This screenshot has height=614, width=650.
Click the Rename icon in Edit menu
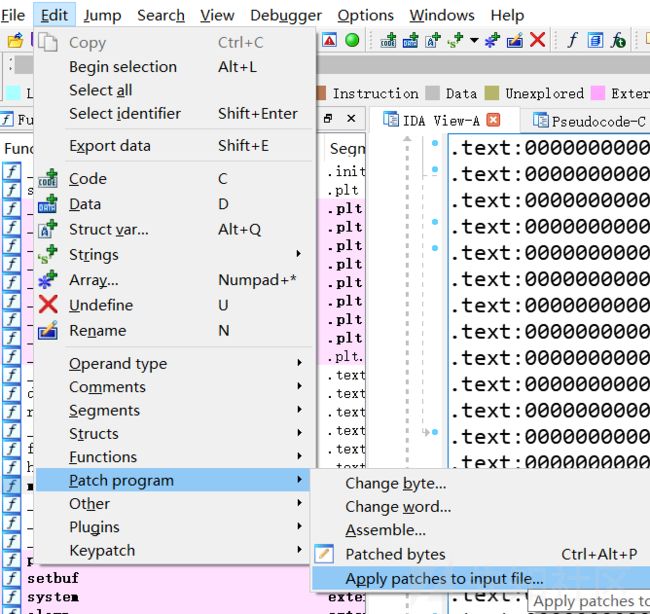48,330
